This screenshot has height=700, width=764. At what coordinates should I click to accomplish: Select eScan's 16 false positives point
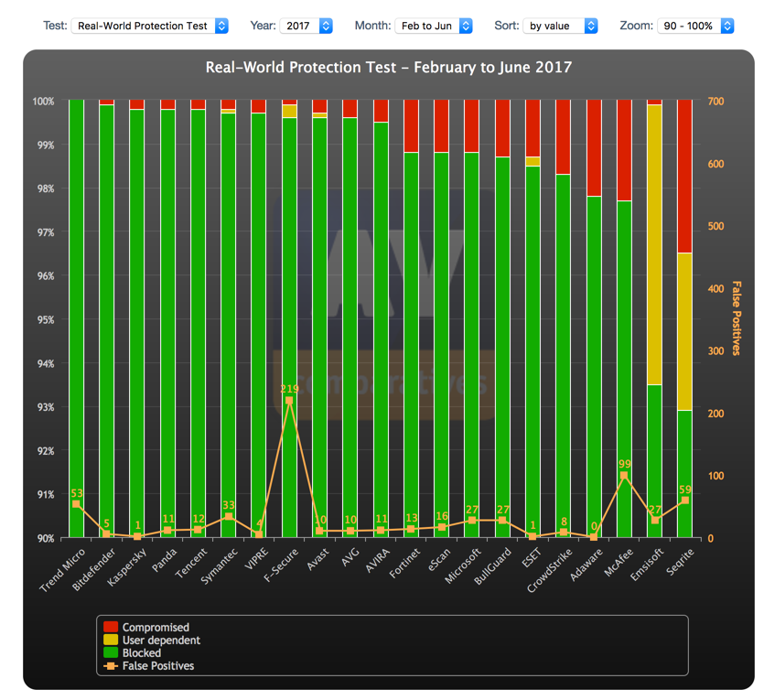point(442,527)
